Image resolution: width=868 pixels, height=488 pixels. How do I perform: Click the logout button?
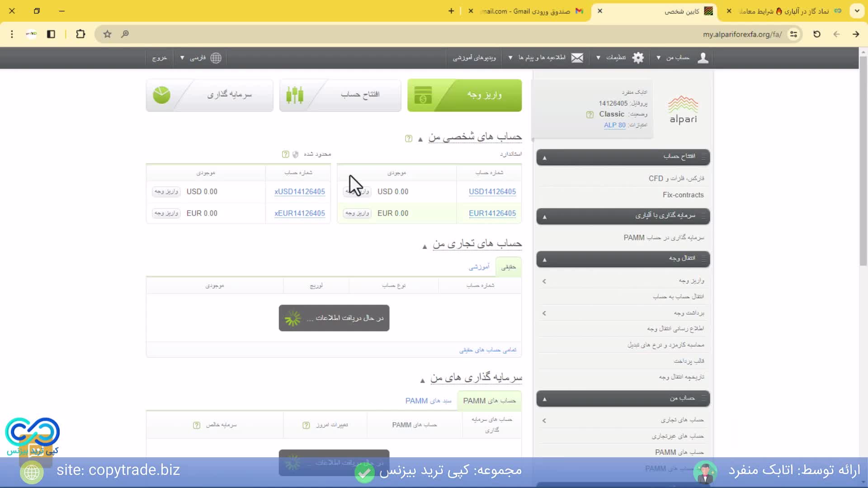[x=159, y=58]
